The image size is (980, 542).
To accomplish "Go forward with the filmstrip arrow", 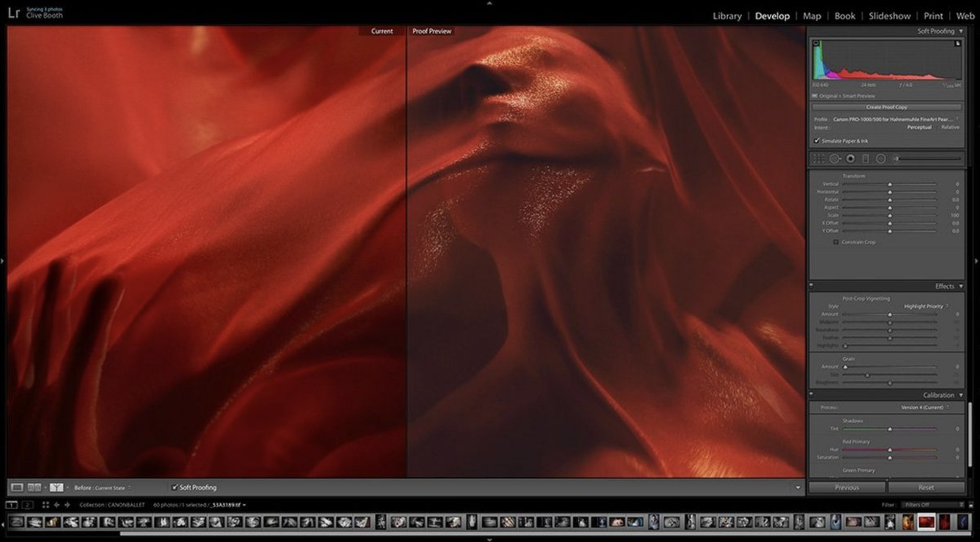I will point(67,505).
